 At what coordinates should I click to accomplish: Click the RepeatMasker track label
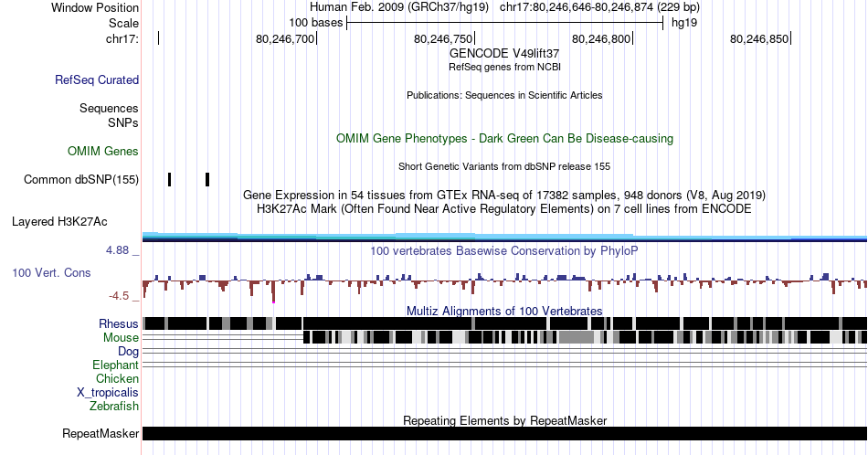pos(101,433)
